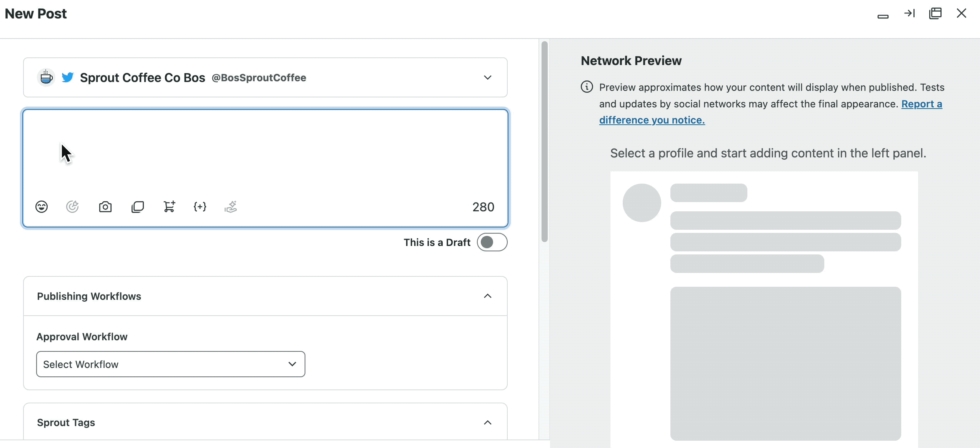The image size is (980, 448).
Task: Open the emoji picker icon
Action: 42,207
